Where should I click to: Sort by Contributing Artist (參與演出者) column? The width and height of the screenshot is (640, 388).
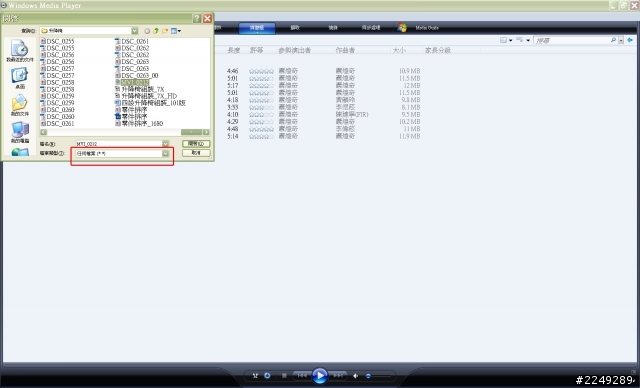[295, 50]
